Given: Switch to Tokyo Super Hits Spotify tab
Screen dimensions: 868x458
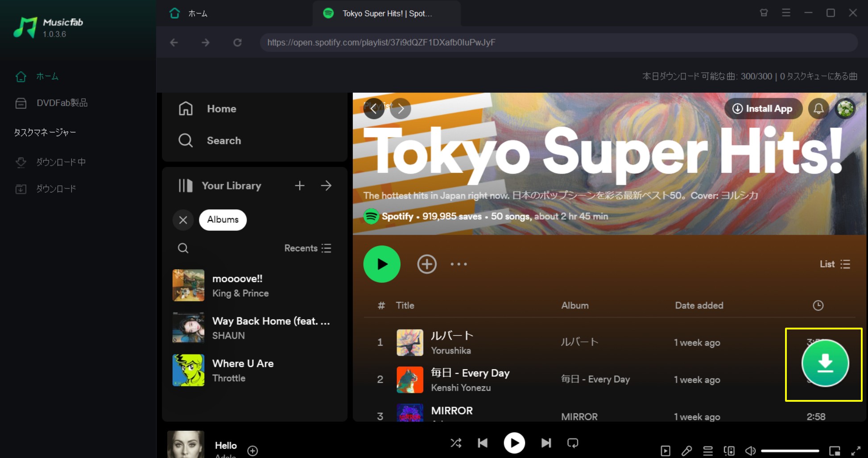Looking at the screenshot, I should click(387, 13).
